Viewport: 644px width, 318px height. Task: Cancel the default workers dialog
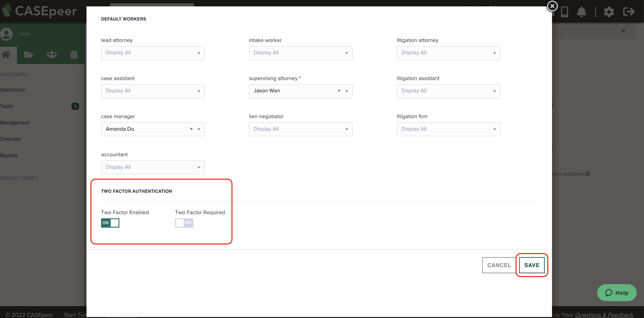499,265
